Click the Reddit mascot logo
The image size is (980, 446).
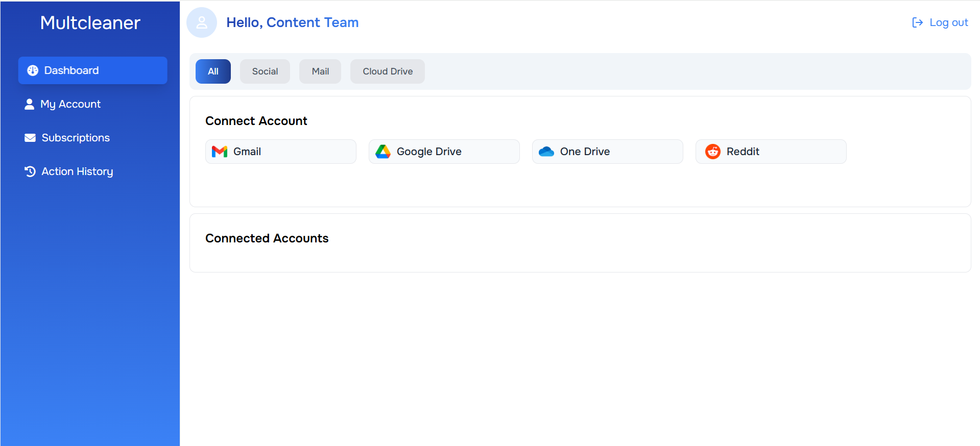pyautogui.click(x=713, y=152)
